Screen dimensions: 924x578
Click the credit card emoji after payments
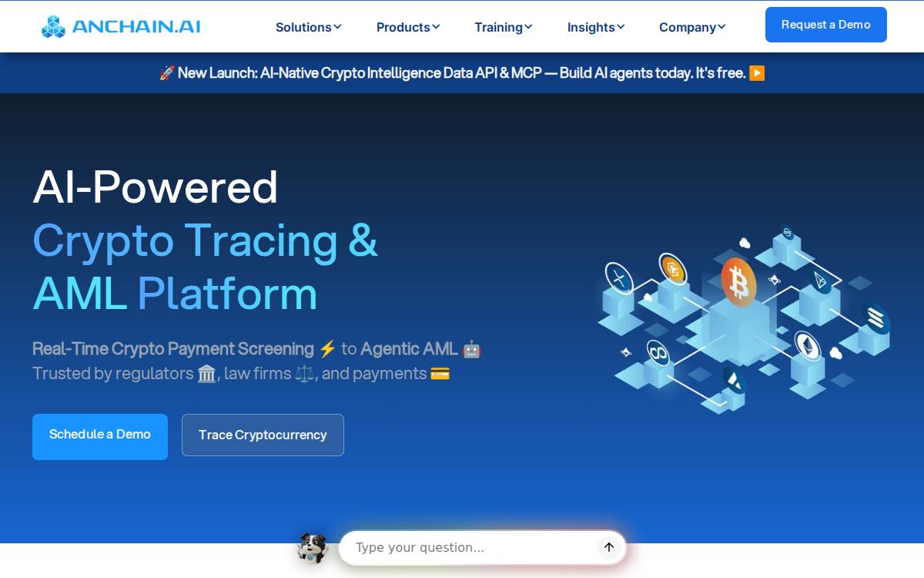(440, 374)
